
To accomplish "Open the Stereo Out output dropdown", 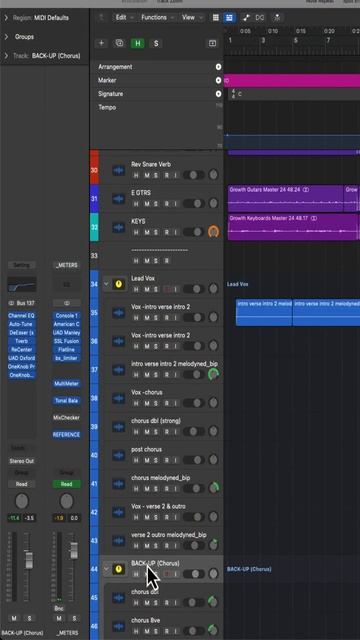I will (22, 461).
